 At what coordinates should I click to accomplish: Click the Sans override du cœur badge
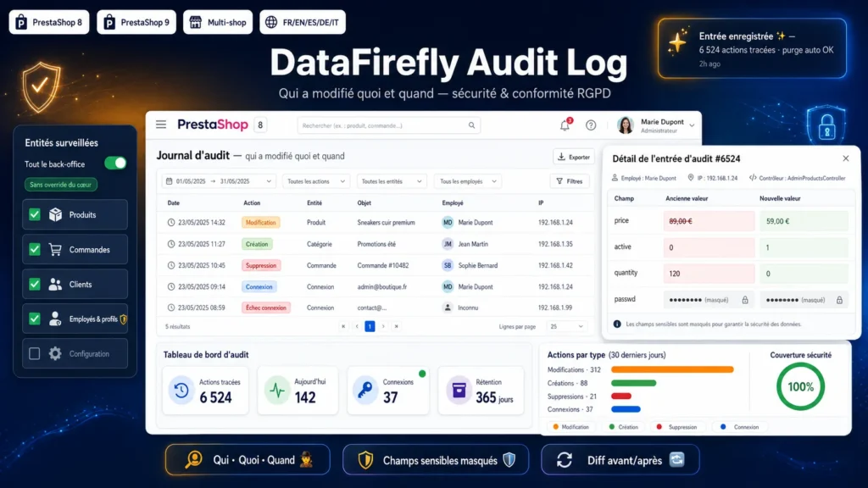click(x=60, y=185)
